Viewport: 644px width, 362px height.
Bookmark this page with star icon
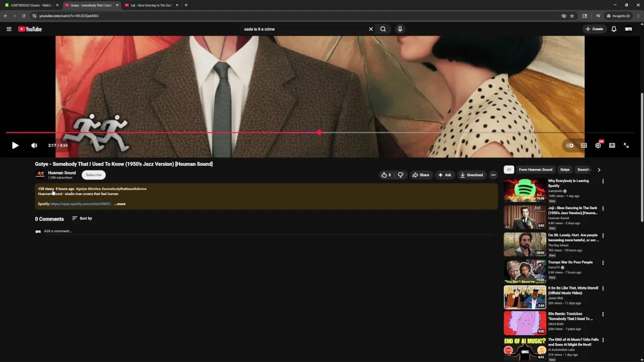[x=572, y=16]
